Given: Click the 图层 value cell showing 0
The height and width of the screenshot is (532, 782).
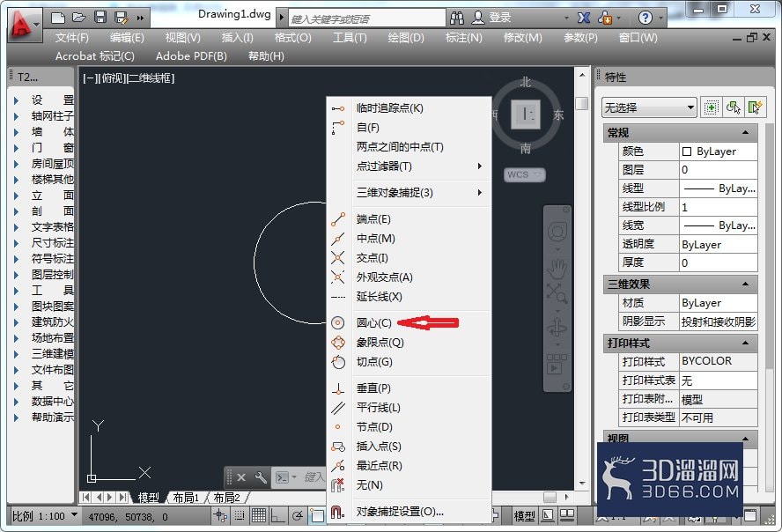Looking at the screenshot, I should click(719, 170).
